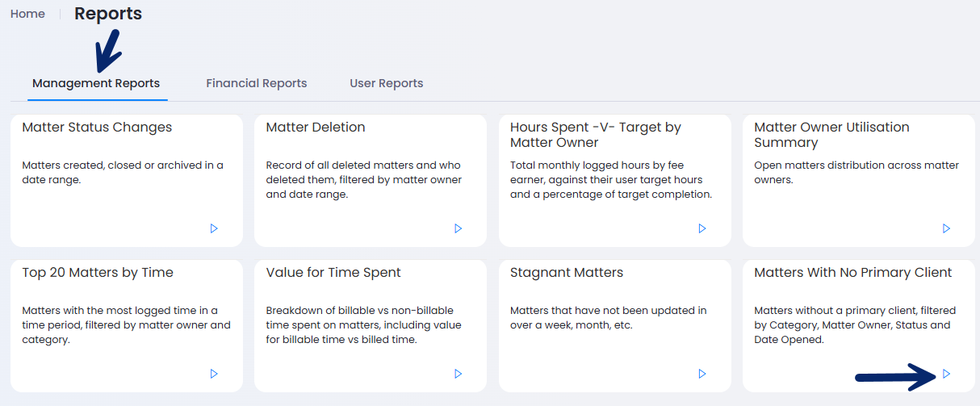Switch to the Management Reports tab
The image size is (980, 406).
pyautogui.click(x=96, y=83)
